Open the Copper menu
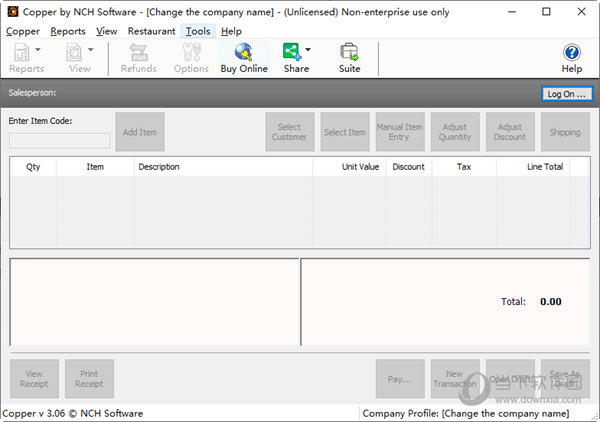Viewport: 600px width, 422px height. (x=23, y=31)
